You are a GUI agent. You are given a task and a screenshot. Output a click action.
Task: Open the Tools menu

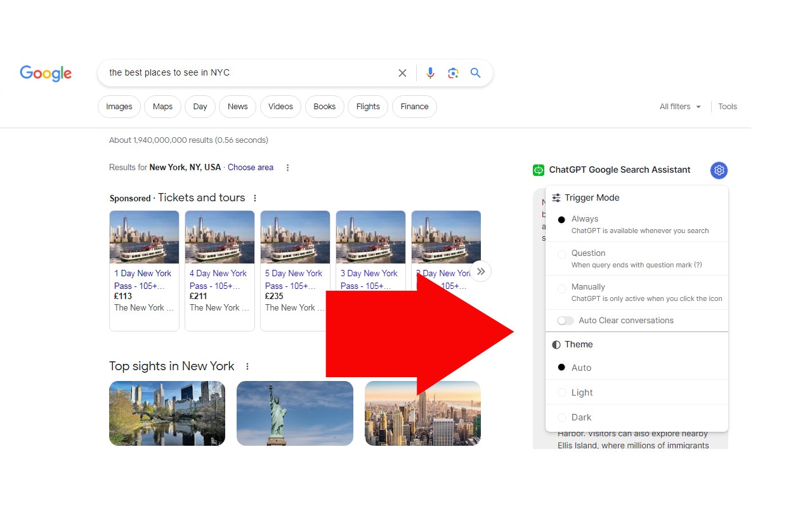pos(728,107)
